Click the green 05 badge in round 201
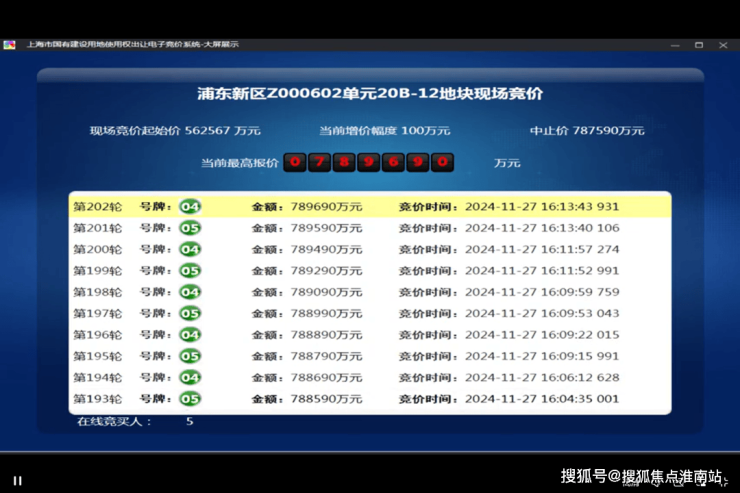This screenshot has height=493, width=740. 190,228
